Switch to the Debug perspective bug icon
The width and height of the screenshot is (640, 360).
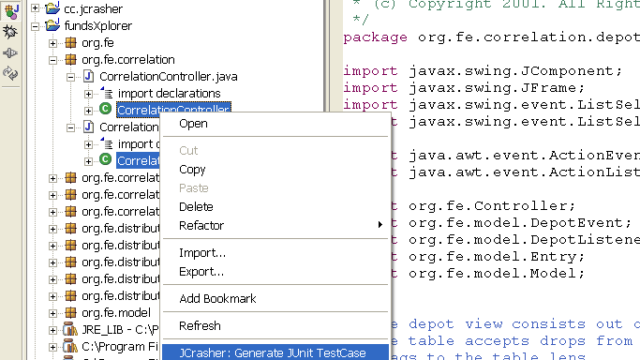[10, 32]
